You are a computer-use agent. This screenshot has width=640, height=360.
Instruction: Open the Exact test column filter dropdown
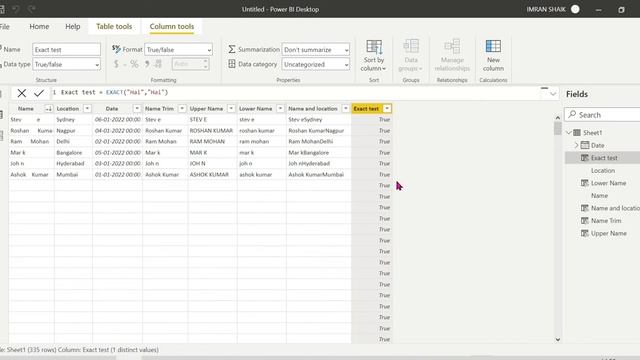387,109
